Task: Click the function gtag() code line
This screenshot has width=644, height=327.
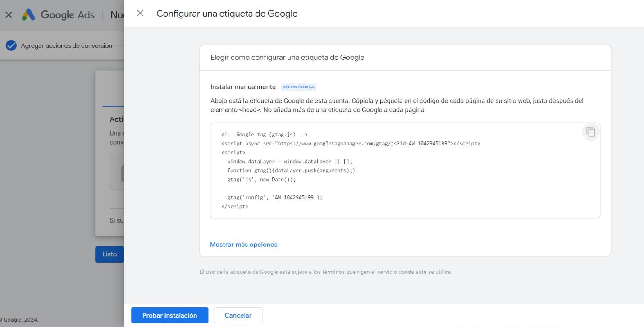Action: point(291,170)
